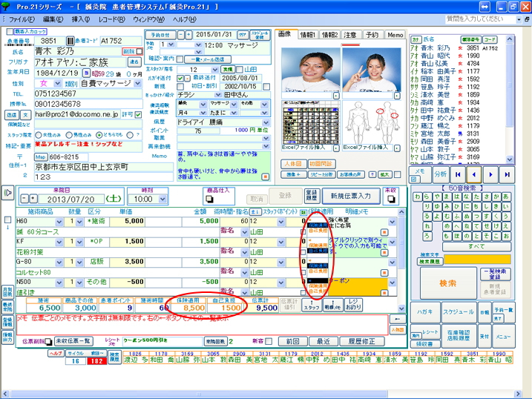This screenshot has width=532, height=399.
Task: Open きっかけ チラシ dropdown
Action: click(218, 95)
